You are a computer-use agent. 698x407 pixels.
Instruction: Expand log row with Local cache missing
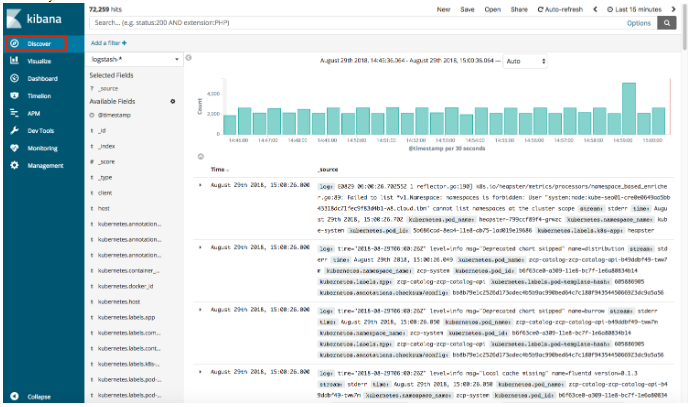pos(200,372)
